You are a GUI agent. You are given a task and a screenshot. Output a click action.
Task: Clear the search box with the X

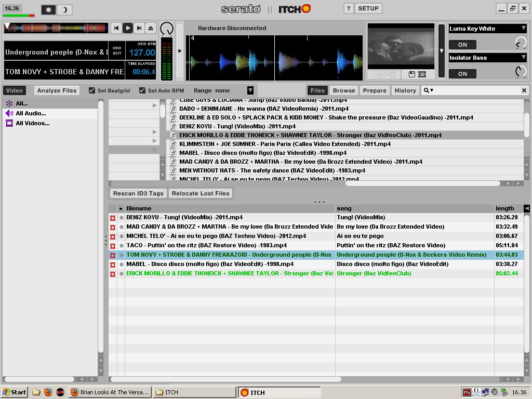[x=524, y=90]
